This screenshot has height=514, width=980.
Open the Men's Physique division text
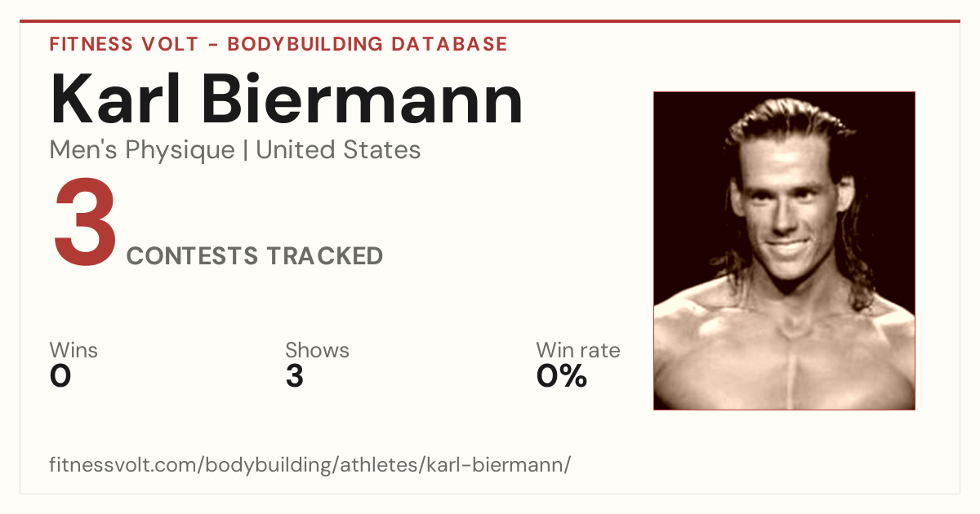point(142,150)
